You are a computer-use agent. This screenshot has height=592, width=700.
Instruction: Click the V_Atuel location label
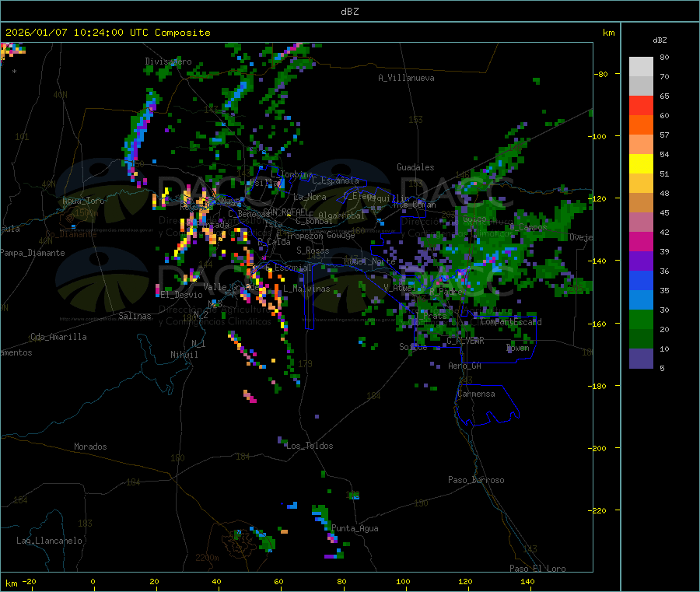coord(400,288)
